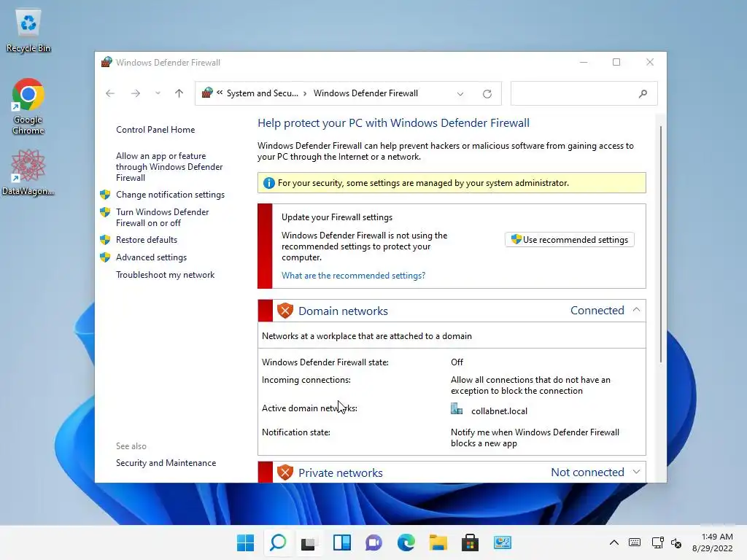Screen dimensions: 747x560
Task: Open the Recycle Bin desktop icon
Action: 28,31
